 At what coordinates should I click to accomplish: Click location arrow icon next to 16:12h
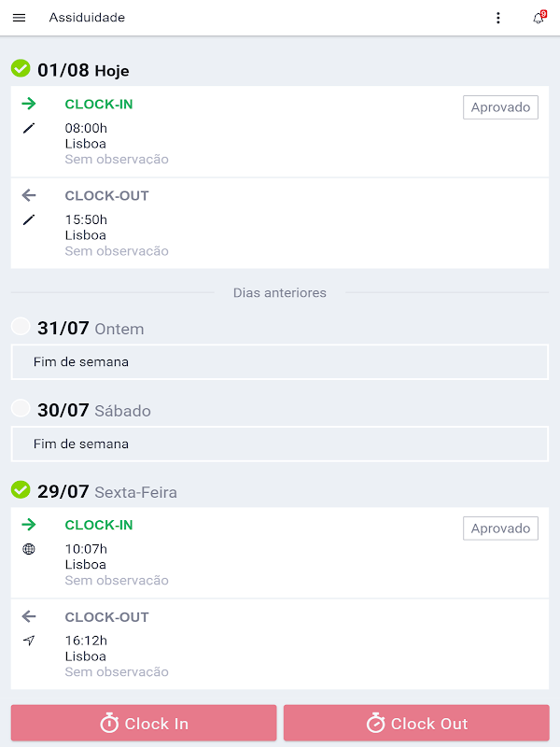point(29,641)
